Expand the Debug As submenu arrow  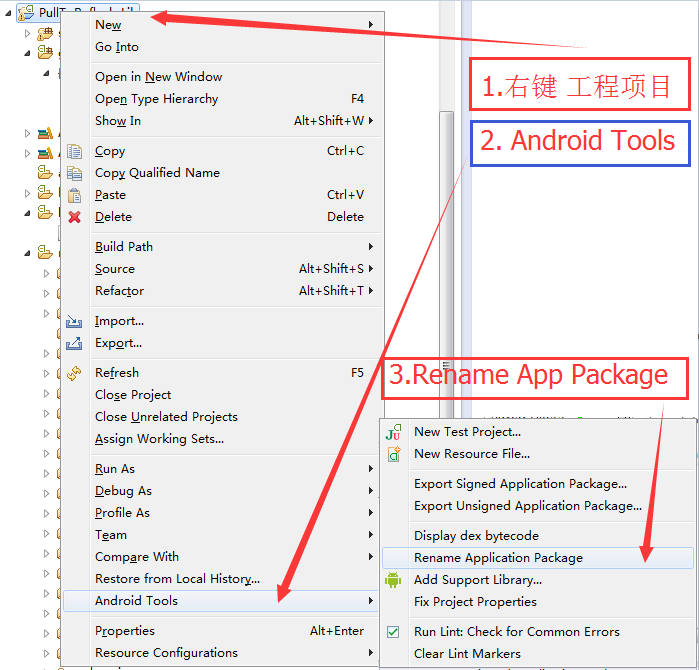[x=370, y=490]
